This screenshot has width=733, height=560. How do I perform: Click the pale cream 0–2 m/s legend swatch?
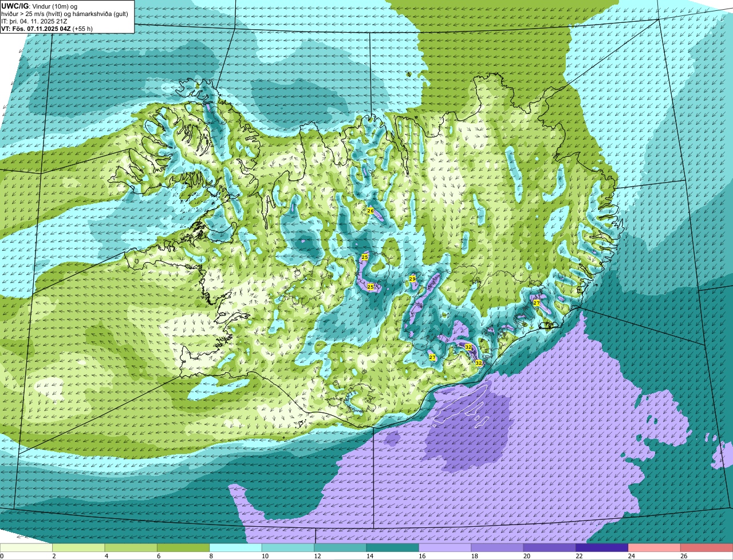[26, 548]
